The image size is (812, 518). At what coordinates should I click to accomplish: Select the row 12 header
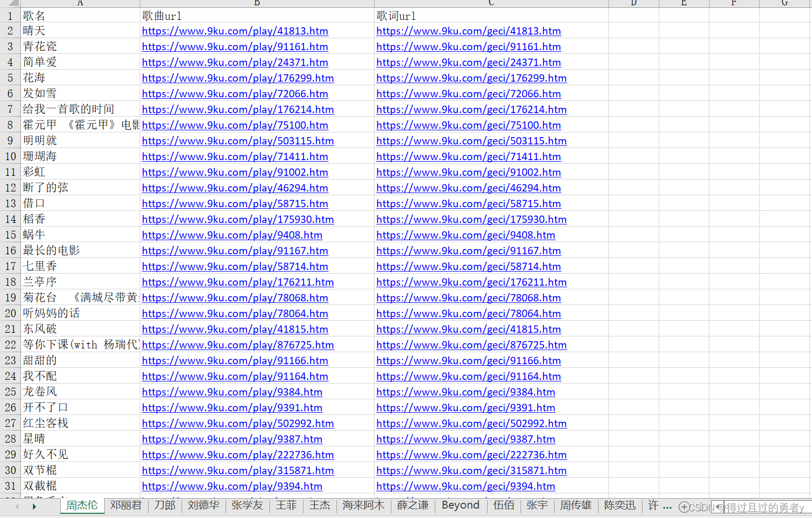(x=10, y=187)
